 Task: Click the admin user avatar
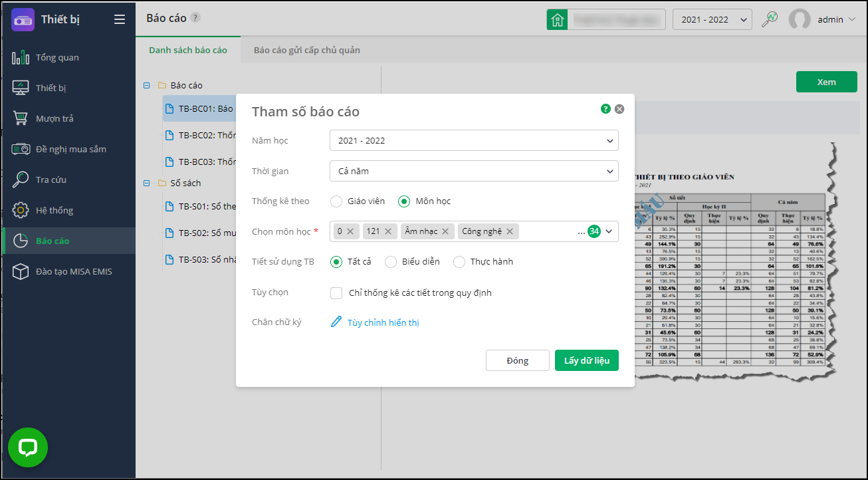pyautogui.click(x=800, y=19)
